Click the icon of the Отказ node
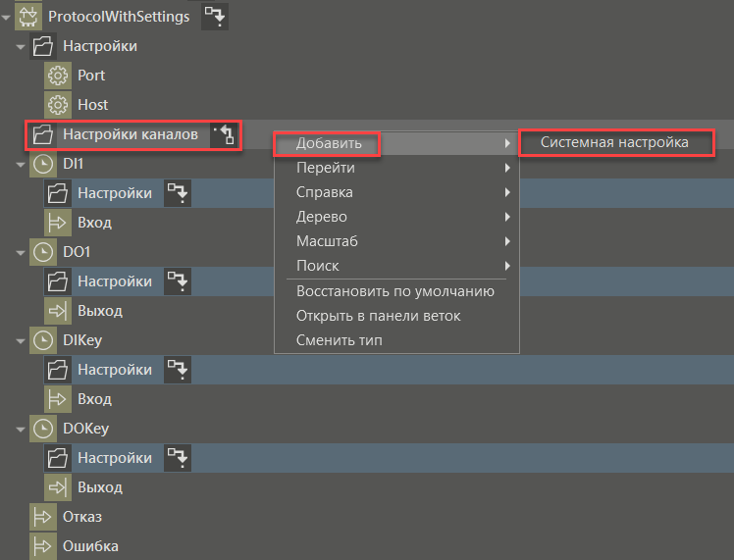Screen dimensions: 734x560 point(43,518)
